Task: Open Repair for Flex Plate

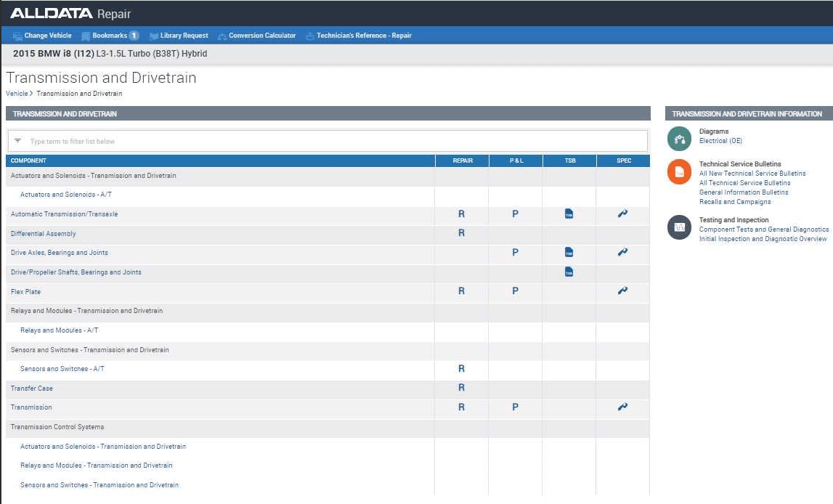Action: [461, 291]
